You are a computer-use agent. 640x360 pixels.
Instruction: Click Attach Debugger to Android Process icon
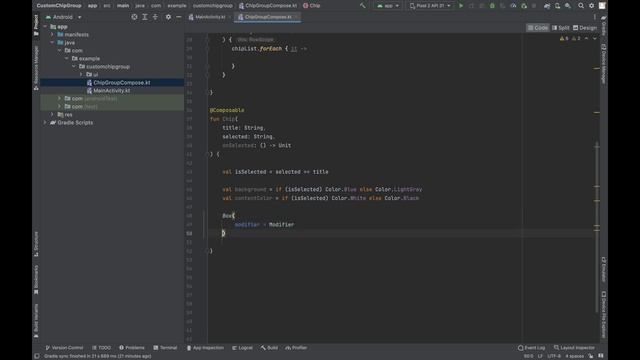click(x=524, y=6)
